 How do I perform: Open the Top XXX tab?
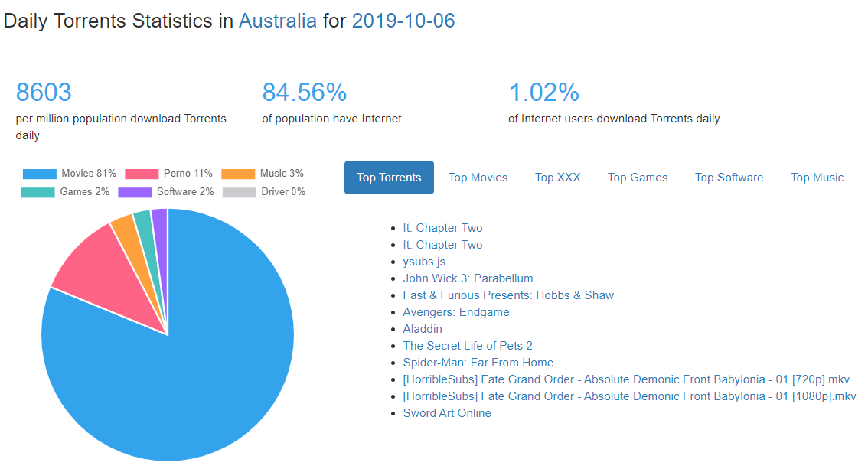[557, 178]
